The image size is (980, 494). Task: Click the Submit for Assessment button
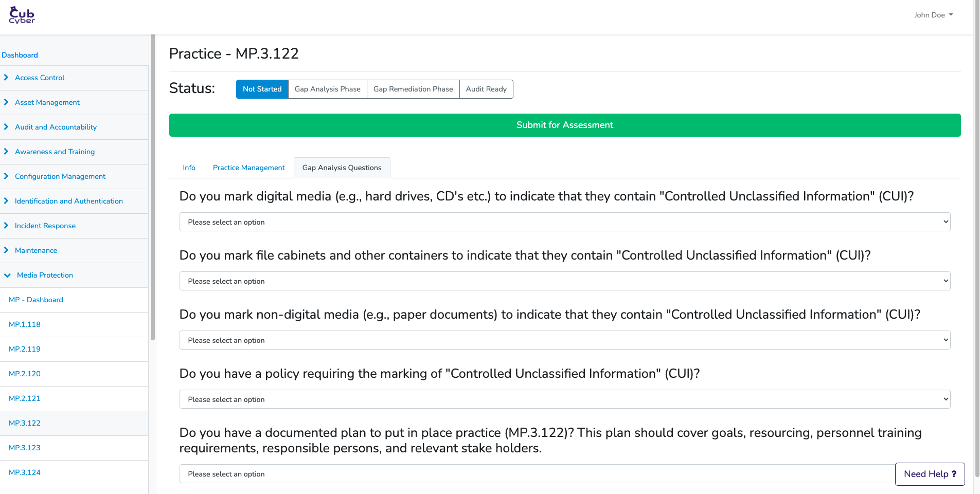[x=564, y=125]
